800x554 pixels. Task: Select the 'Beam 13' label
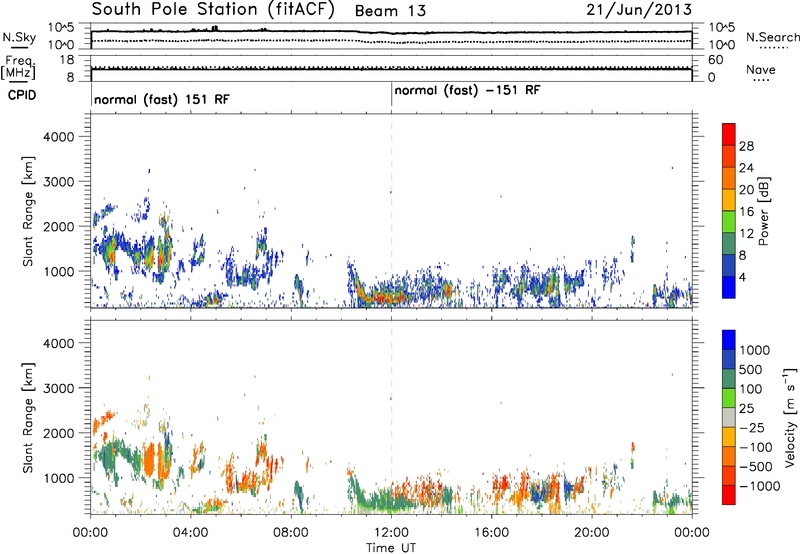[x=390, y=11]
